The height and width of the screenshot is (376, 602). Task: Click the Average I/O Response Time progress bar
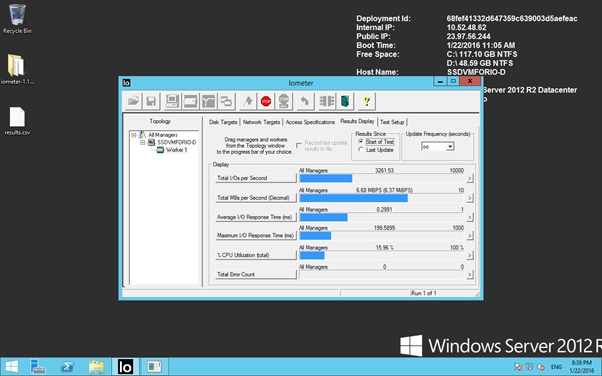tap(382, 217)
